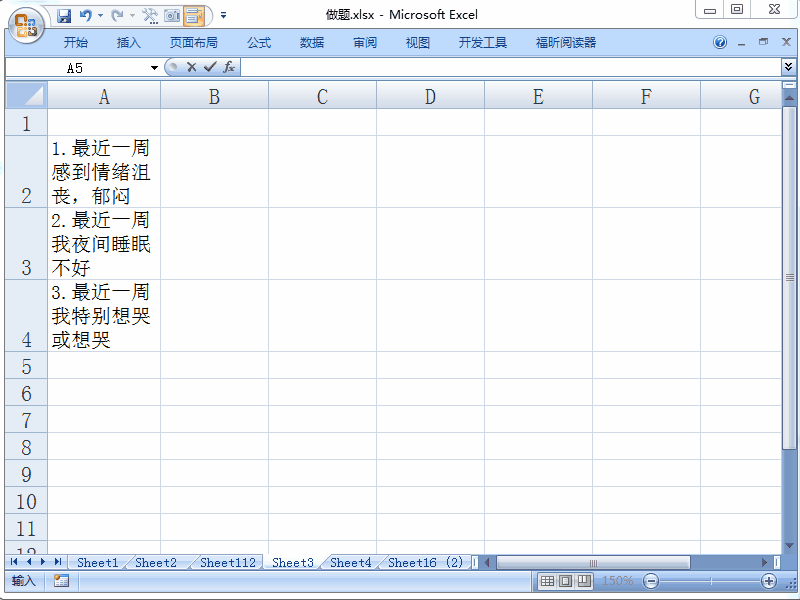Select column D header
This screenshot has width=800, height=600.
coord(430,96)
